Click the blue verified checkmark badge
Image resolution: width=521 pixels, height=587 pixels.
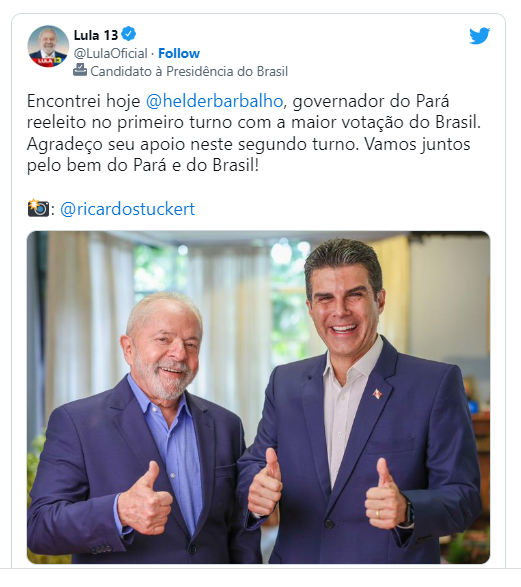point(129,34)
